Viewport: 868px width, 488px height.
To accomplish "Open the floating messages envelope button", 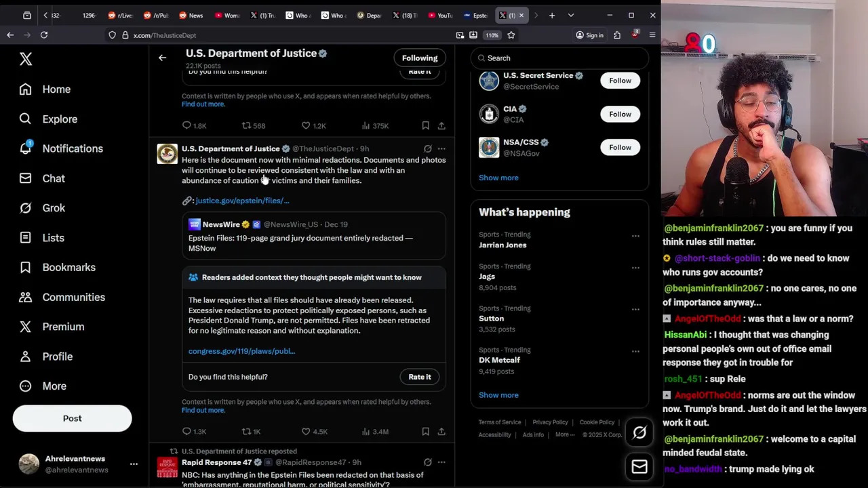I will (x=639, y=466).
